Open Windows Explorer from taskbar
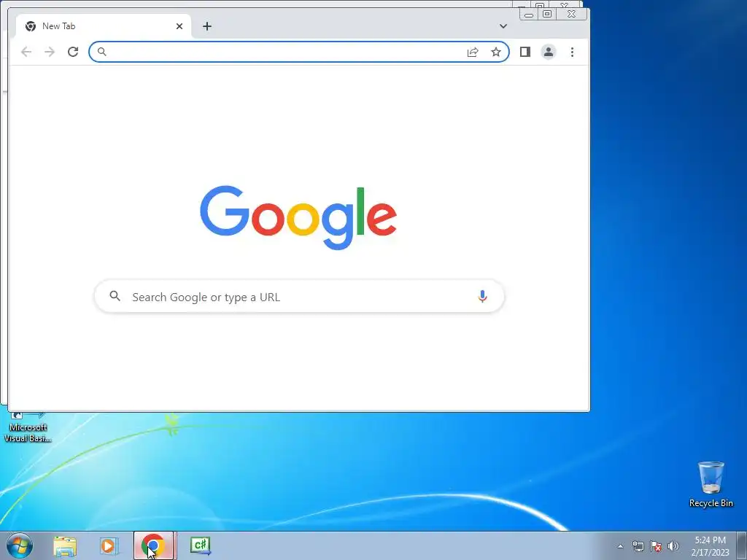 (x=65, y=545)
